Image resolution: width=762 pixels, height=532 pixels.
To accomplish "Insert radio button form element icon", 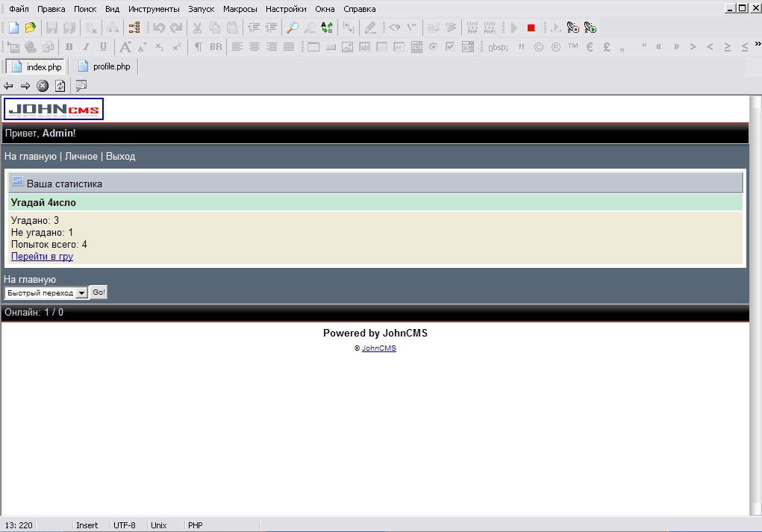I will click(433, 47).
